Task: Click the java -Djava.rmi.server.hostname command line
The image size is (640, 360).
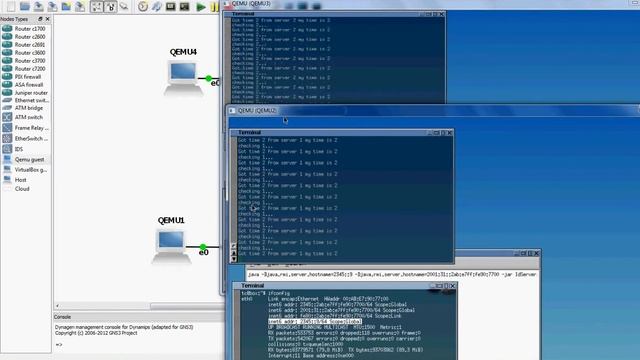Action: coord(392,274)
